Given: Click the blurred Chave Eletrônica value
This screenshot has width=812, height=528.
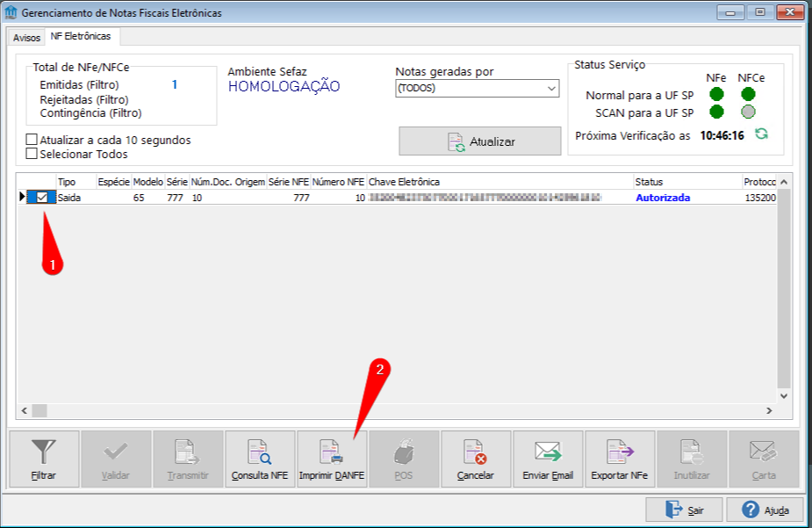Looking at the screenshot, I should pos(485,198).
